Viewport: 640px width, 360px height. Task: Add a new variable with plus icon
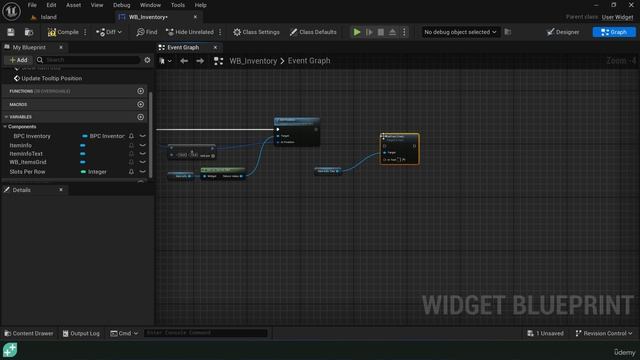(x=140, y=117)
